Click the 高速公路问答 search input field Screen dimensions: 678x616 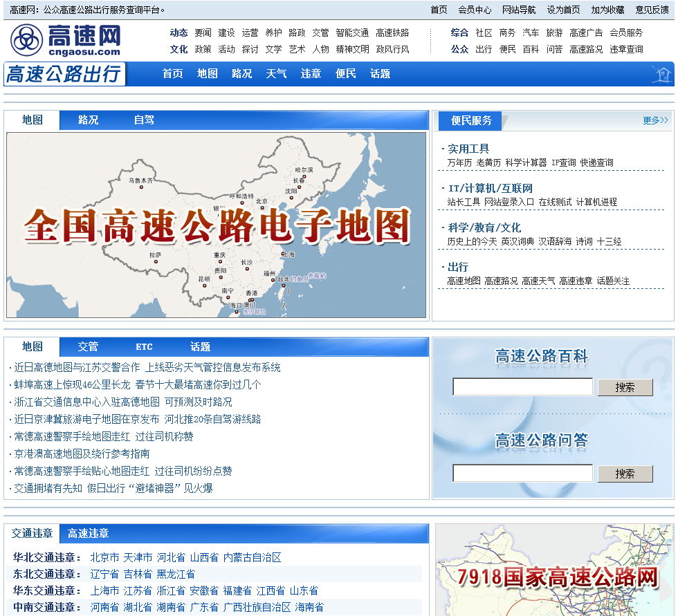(x=522, y=474)
